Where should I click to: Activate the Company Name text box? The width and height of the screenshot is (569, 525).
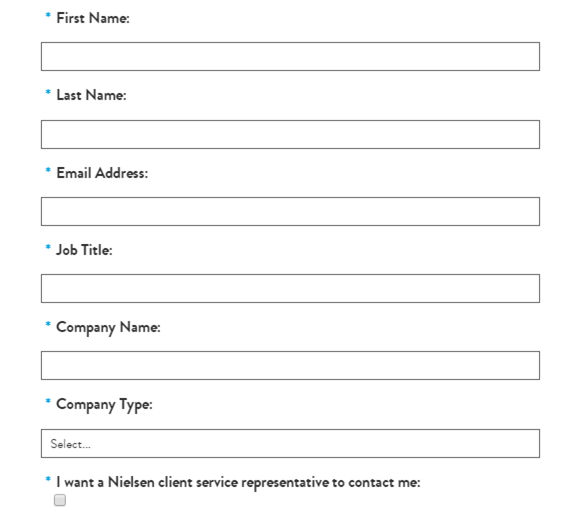290,365
